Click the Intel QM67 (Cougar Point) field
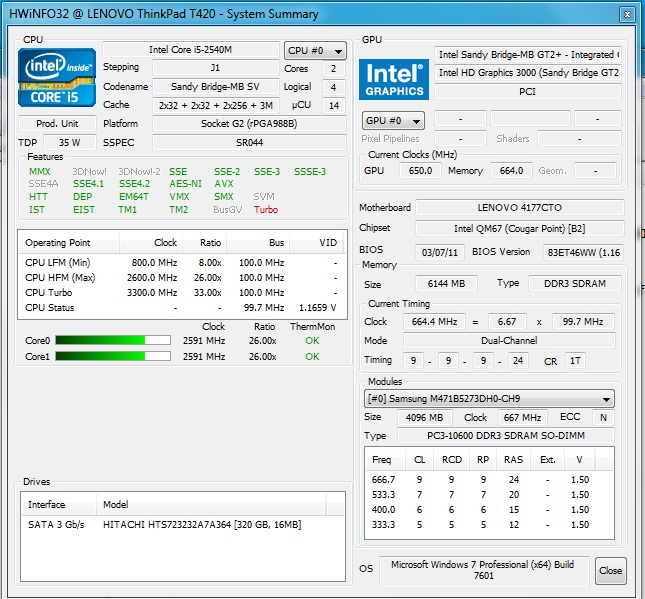The height and width of the screenshot is (599, 645). [520, 228]
